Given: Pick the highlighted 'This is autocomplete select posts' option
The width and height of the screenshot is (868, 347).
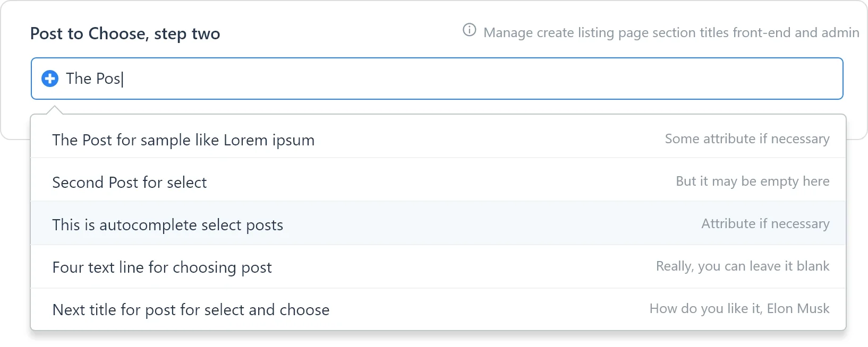Looking at the screenshot, I should click(x=168, y=224).
